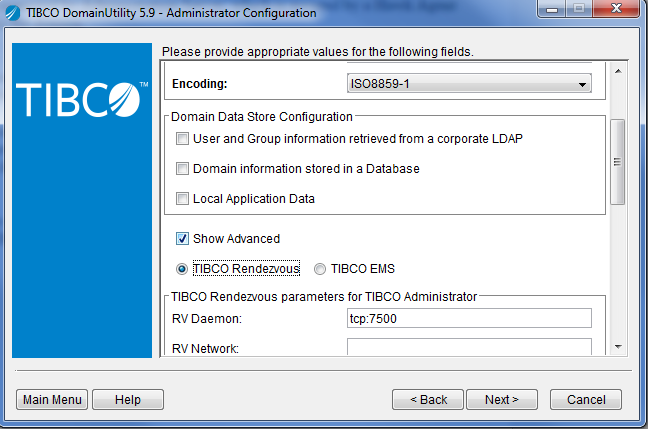Cancel the configuration wizard

pyautogui.click(x=586, y=400)
